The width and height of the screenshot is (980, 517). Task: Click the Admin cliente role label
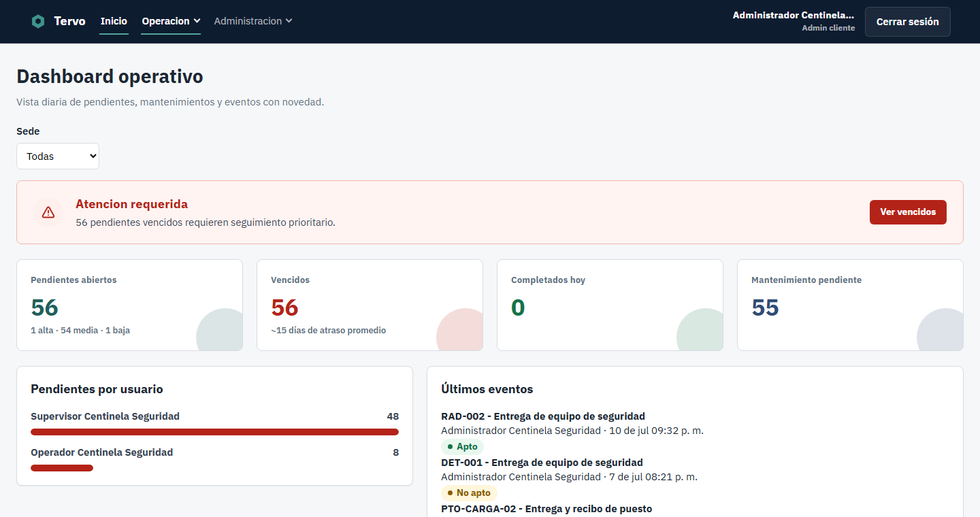coord(828,29)
